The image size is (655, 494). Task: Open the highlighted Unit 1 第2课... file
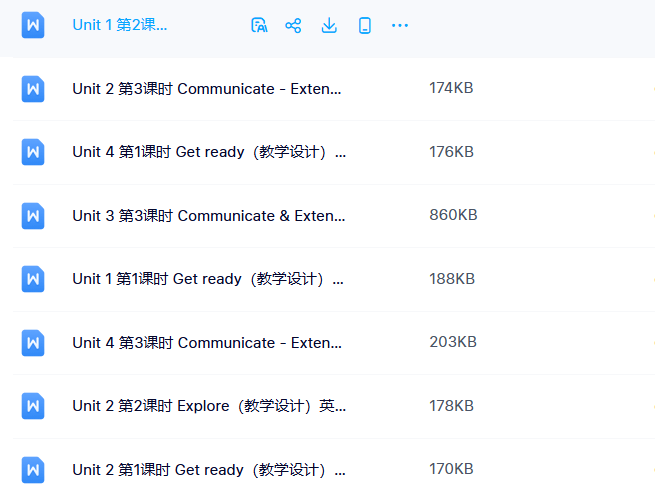coord(120,25)
